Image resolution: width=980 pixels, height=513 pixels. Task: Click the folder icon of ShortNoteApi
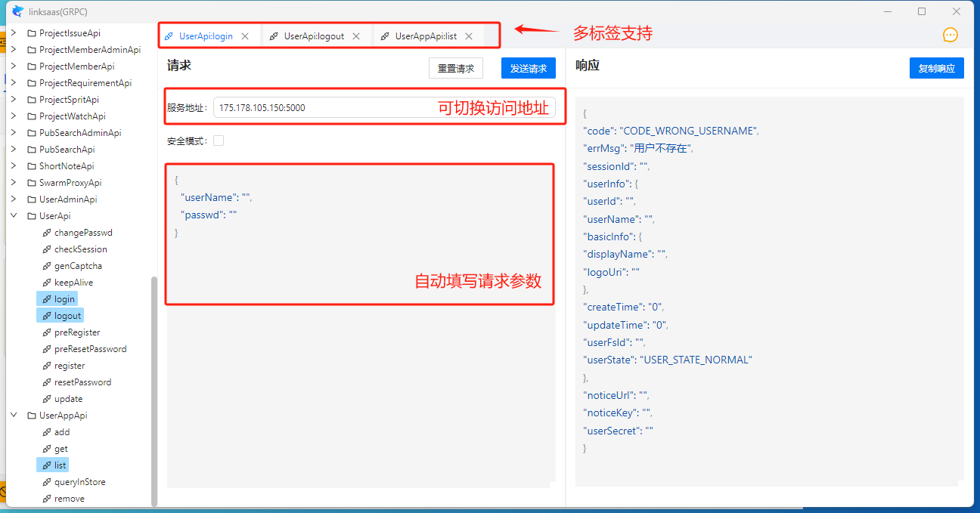[x=32, y=166]
